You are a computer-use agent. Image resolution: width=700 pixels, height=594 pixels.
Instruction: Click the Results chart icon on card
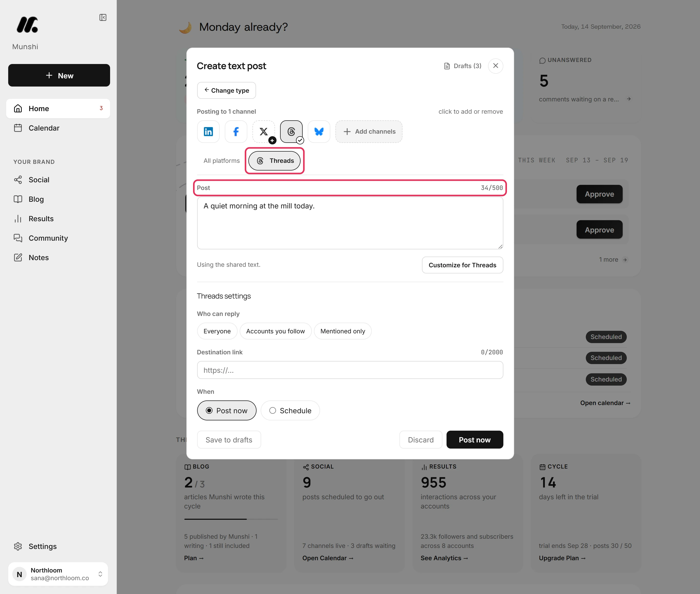pos(424,467)
